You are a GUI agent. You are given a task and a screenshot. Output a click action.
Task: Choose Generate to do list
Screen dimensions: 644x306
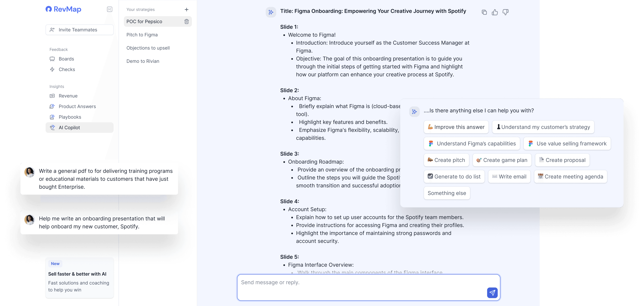pos(454,177)
